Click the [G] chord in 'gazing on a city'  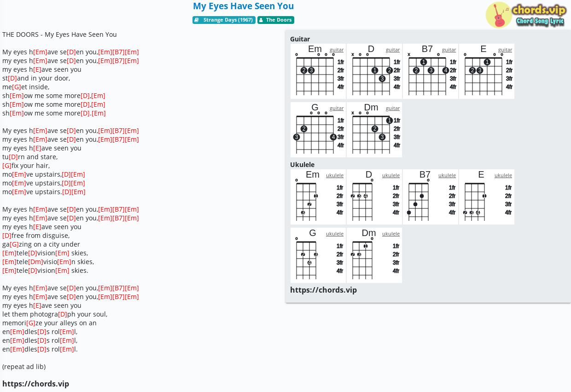[14, 244]
